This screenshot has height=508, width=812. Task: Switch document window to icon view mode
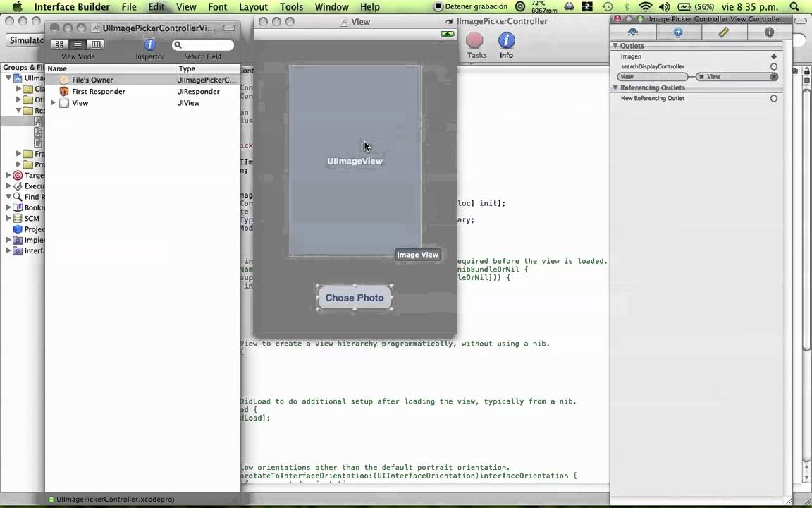coord(59,44)
